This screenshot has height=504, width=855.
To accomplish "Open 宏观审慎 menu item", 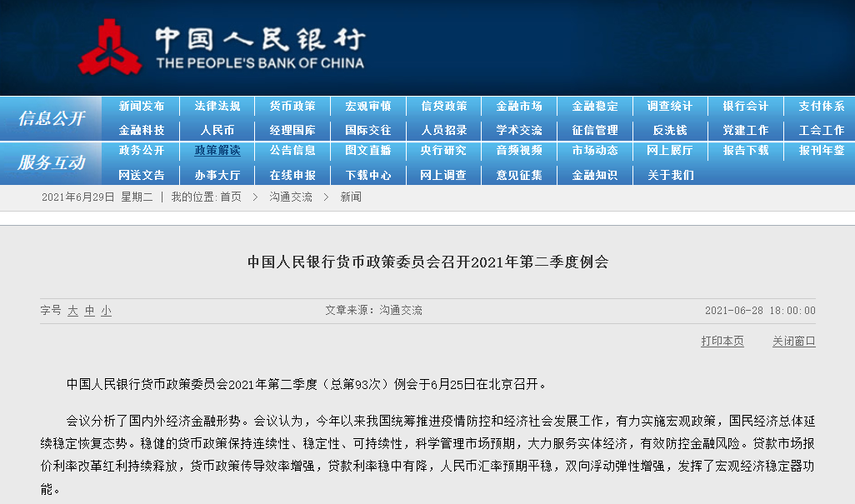I will pyautogui.click(x=368, y=107).
